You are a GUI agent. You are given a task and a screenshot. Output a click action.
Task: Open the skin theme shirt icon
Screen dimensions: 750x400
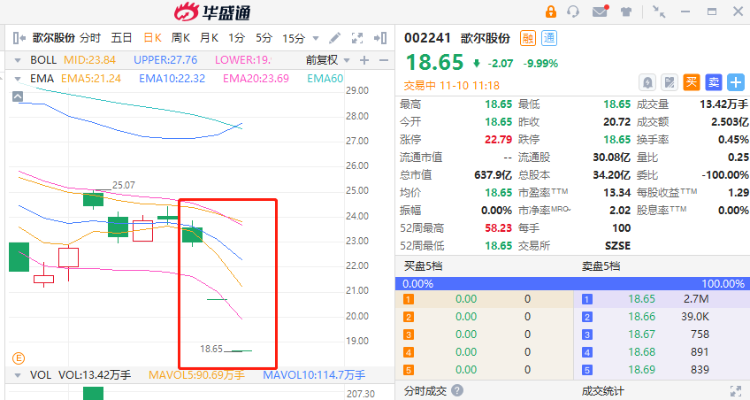pyautogui.click(x=626, y=12)
